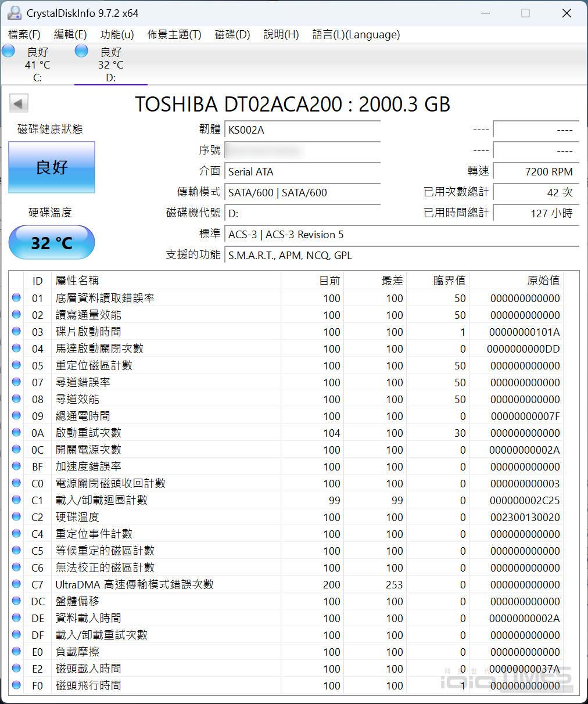The height and width of the screenshot is (704, 588).
Task: Click the 32 °C temperature button
Action: coord(52,242)
